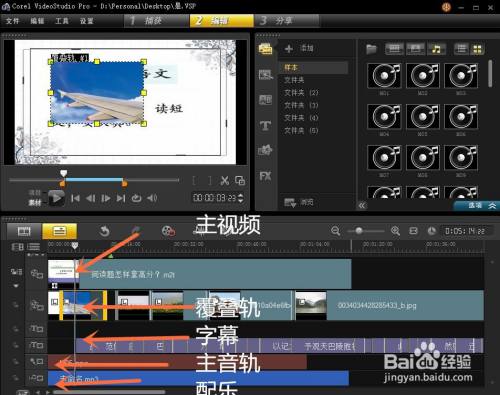Open the 文件 menu

click(x=13, y=21)
